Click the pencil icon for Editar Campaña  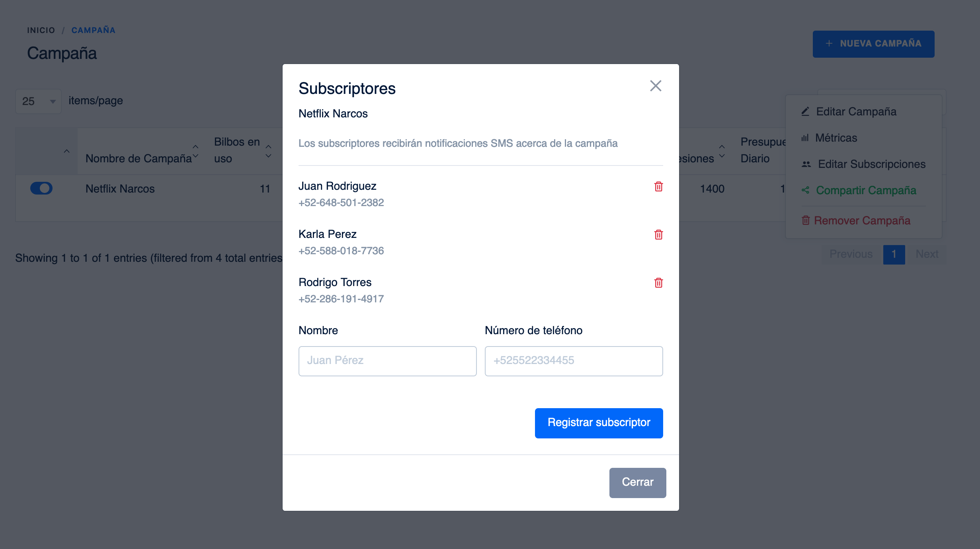[x=805, y=112]
